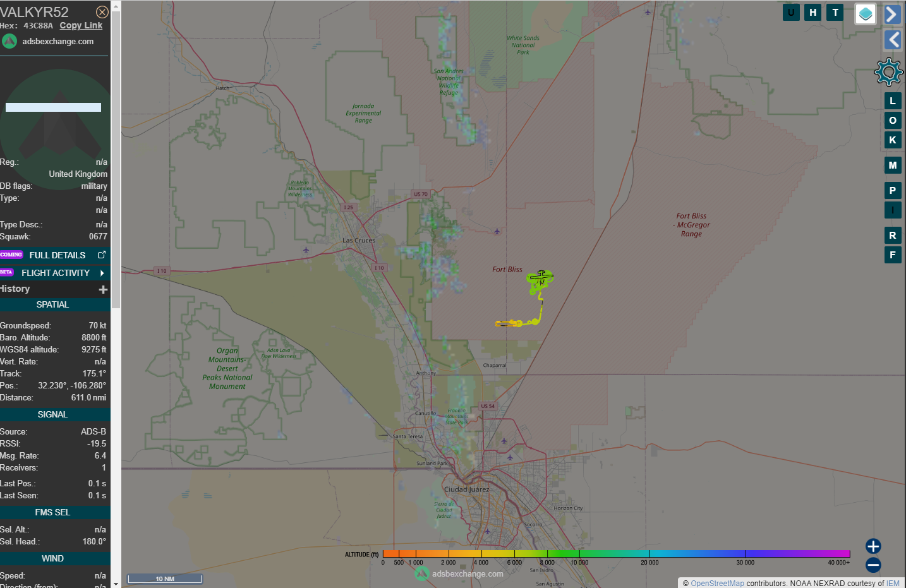Toggle the I map option button
906x588 pixels.
click(x=893, y=210)
